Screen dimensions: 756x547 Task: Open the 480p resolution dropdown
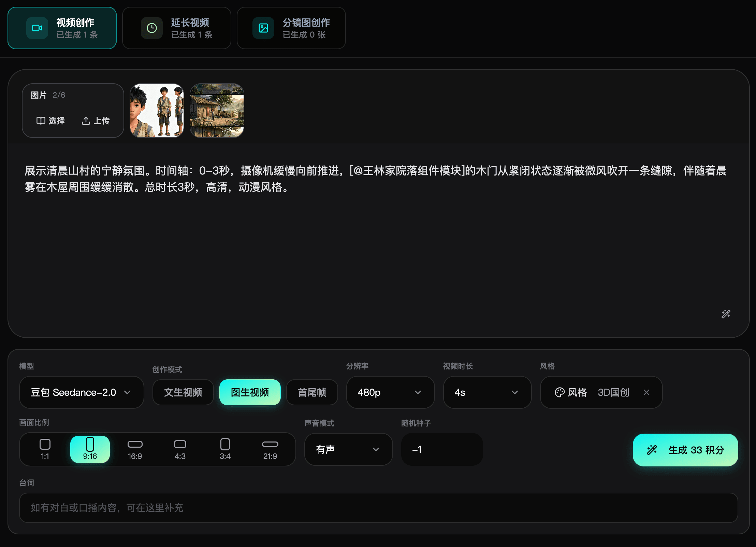[x=390, y=392]
